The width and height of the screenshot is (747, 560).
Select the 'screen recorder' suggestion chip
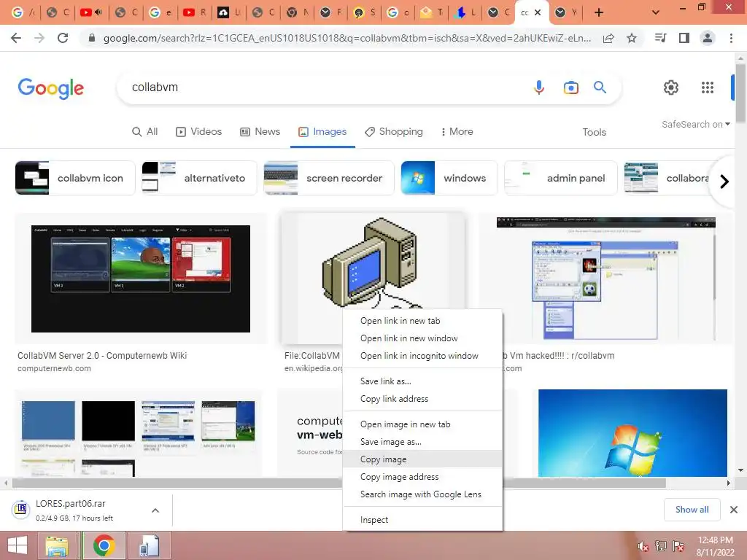329,178
